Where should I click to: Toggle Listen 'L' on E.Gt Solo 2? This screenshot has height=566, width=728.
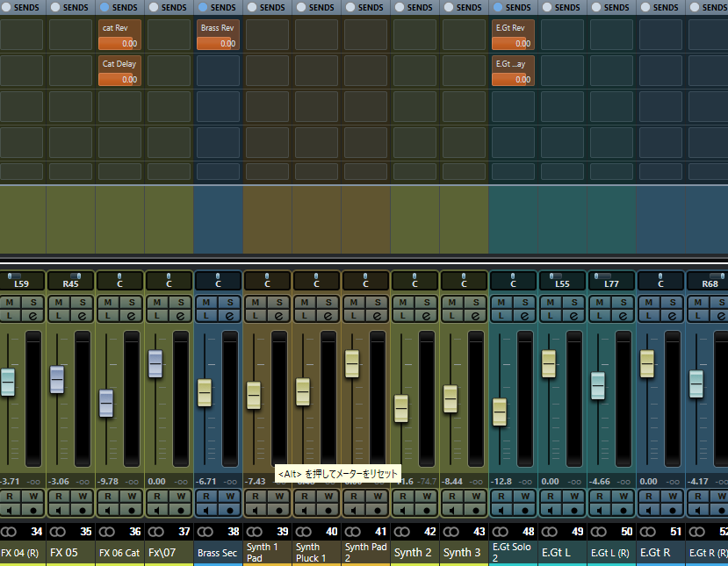pyautogui.click(x=501, y=316)
